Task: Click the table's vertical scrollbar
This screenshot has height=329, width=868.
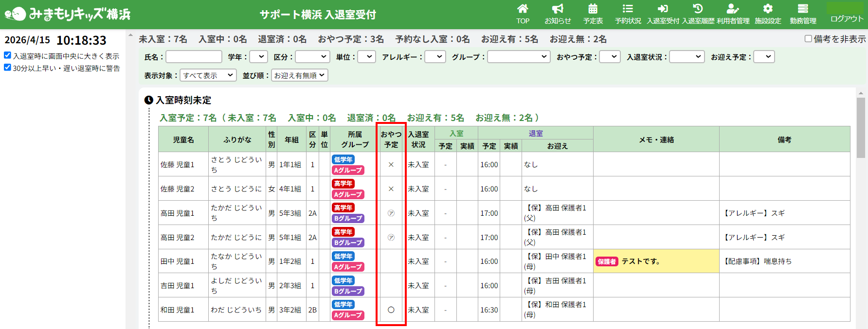Action: [x=861, y=128]
